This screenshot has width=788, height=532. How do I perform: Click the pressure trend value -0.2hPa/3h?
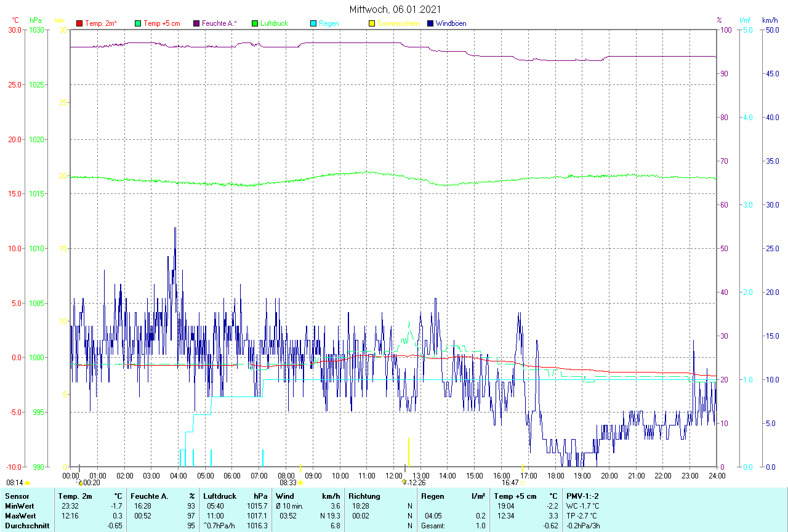click(x=584, y=526)
